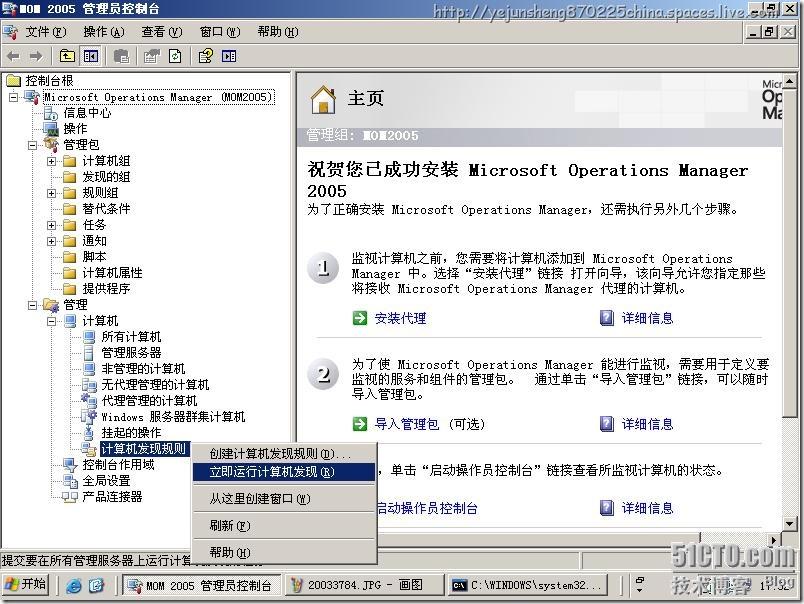Choose 帮助(H) from the context menu
This screenshot has width=804, height=604.
(x=284, y=552)
